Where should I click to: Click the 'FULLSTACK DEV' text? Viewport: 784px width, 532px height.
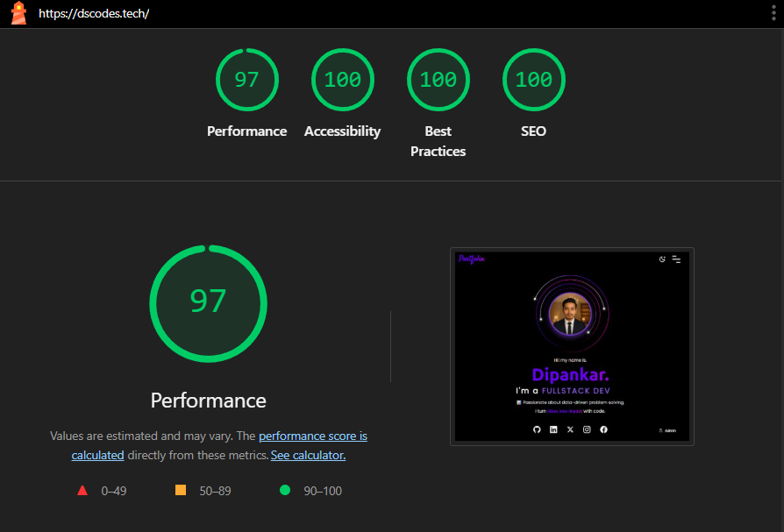pyautogui.click(x=576, y=391)
